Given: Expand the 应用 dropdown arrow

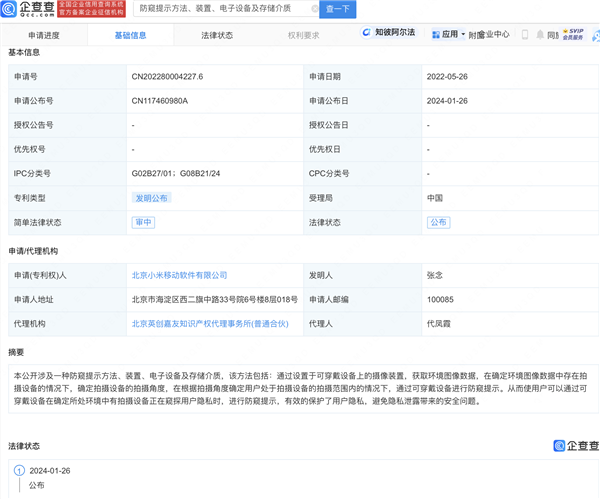Looking at the screenshot, I should [x=462, y=35].
